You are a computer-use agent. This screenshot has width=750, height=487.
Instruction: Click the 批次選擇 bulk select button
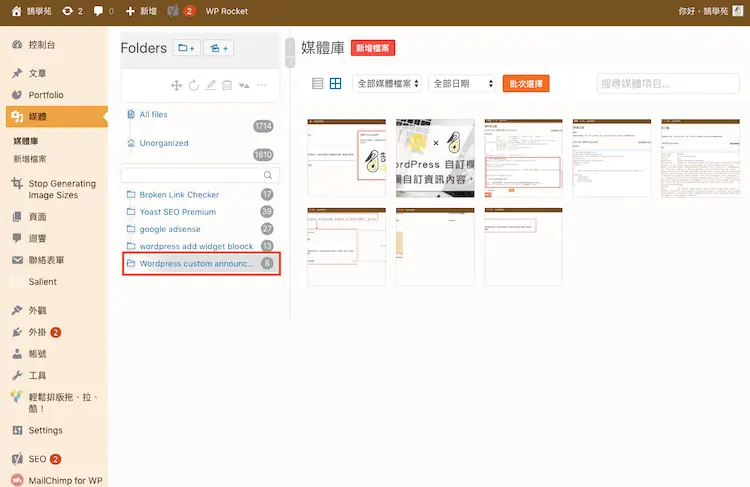tap(526, 84)
